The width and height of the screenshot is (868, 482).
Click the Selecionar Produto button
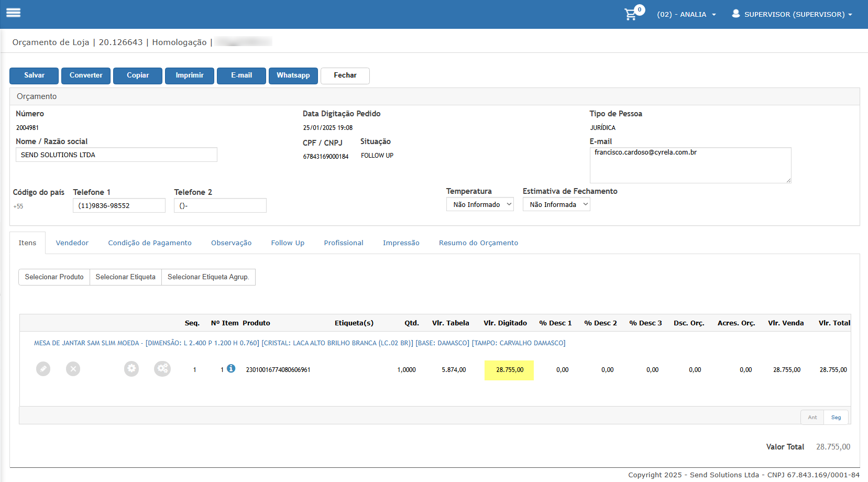54,277
